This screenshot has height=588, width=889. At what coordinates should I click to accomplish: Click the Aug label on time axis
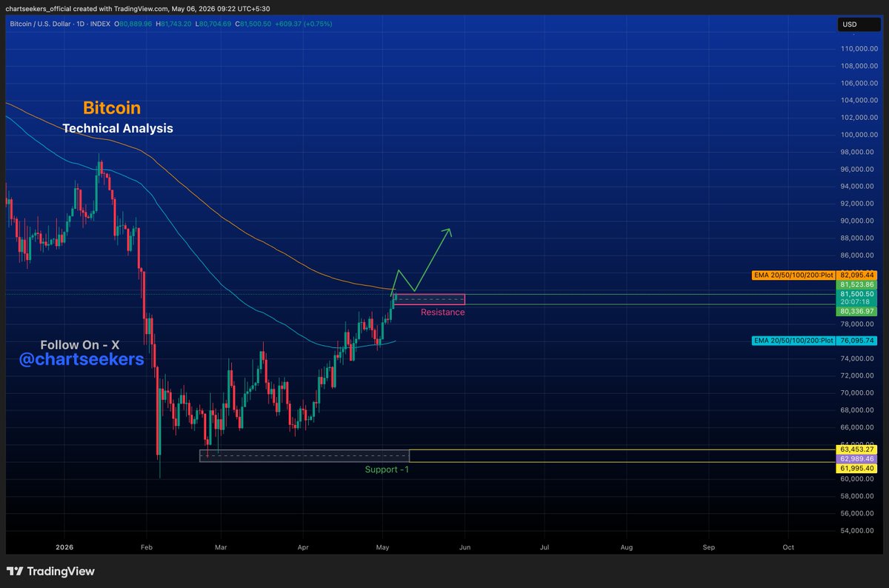coord(627,548)
